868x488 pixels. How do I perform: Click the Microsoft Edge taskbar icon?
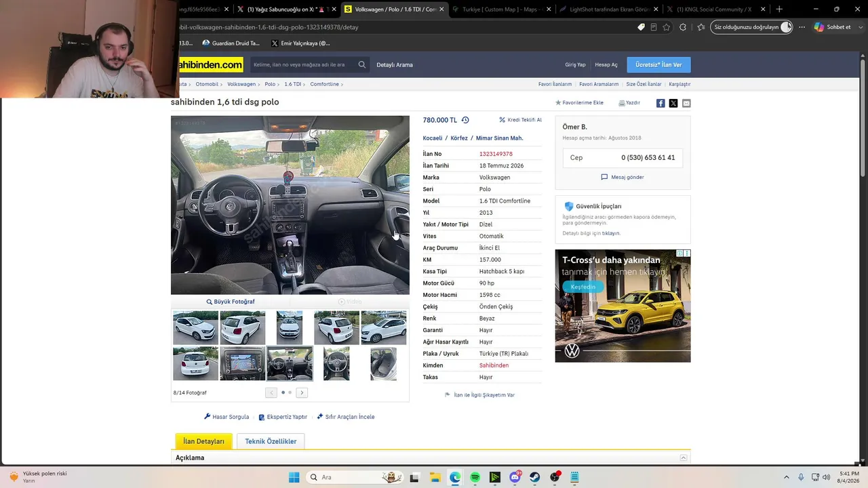coord(455,477)
